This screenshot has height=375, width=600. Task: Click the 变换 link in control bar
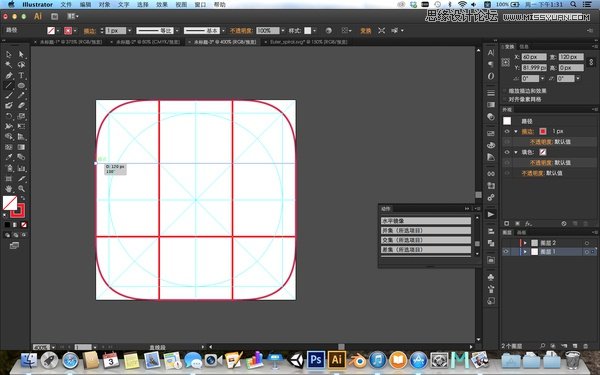pos(365,31)
